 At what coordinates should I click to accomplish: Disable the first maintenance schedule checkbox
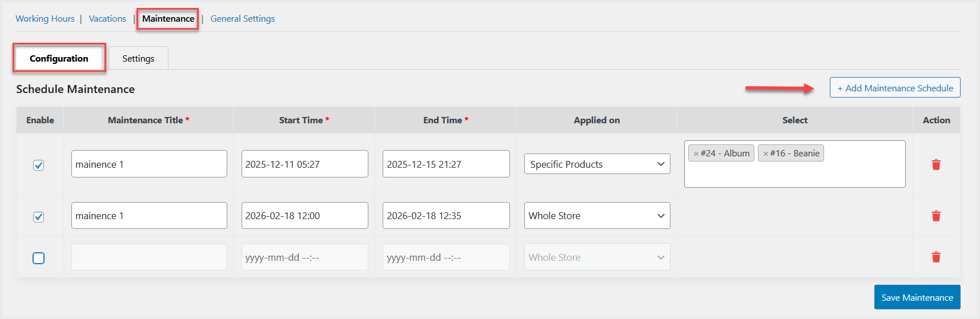[x=39, y=165]
